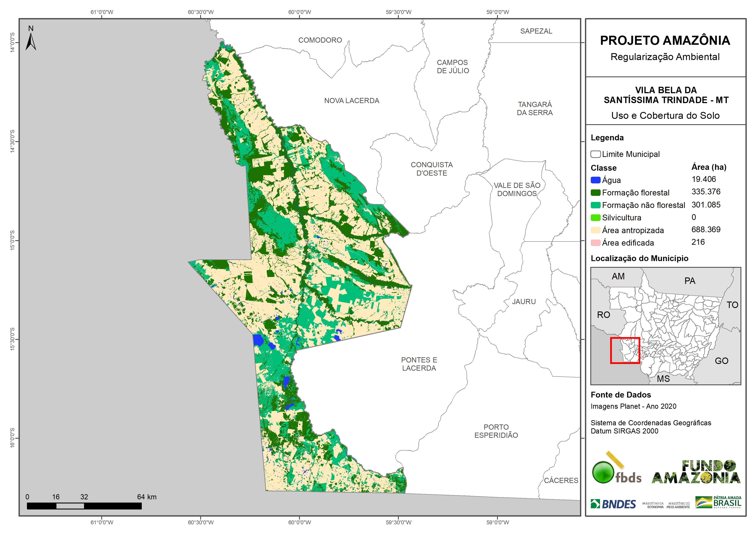Click the Formação não florestal legend swatch
756x534 pixels.
click(595, 205)
